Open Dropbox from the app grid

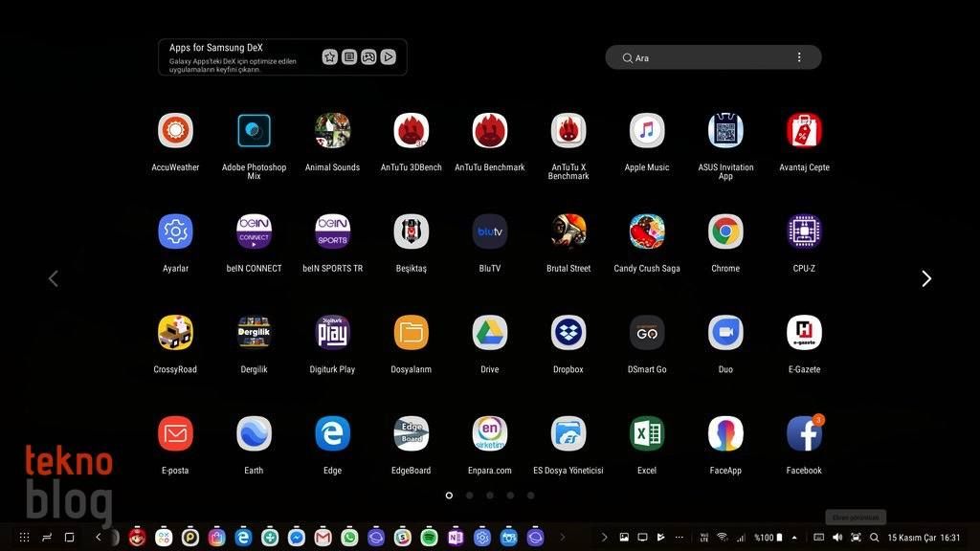coord(568,333)
